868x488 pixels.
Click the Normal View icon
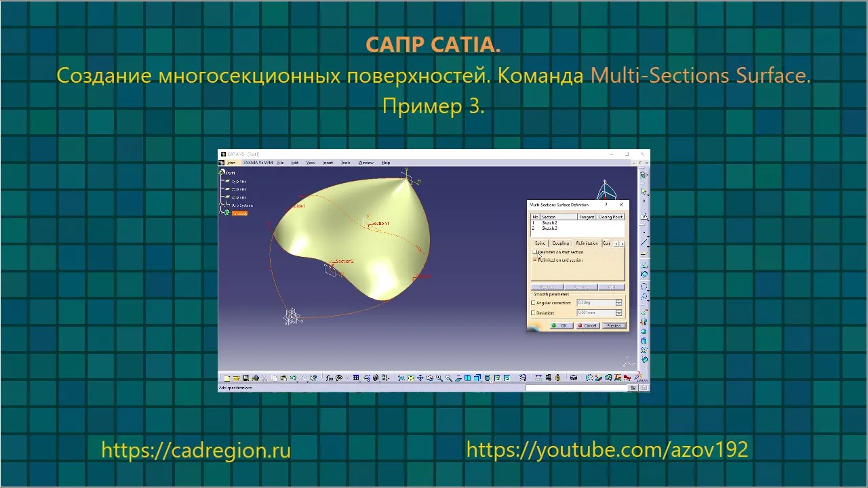tap(458, 378)
